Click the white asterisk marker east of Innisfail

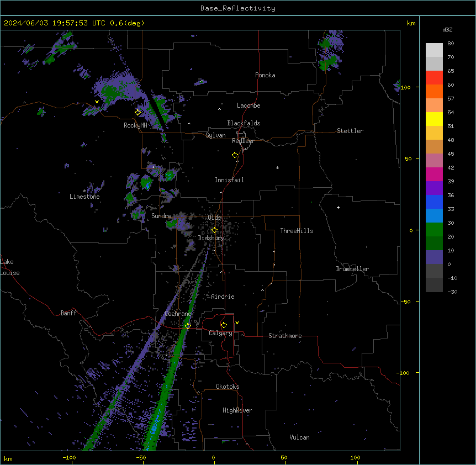click(277, 167)
